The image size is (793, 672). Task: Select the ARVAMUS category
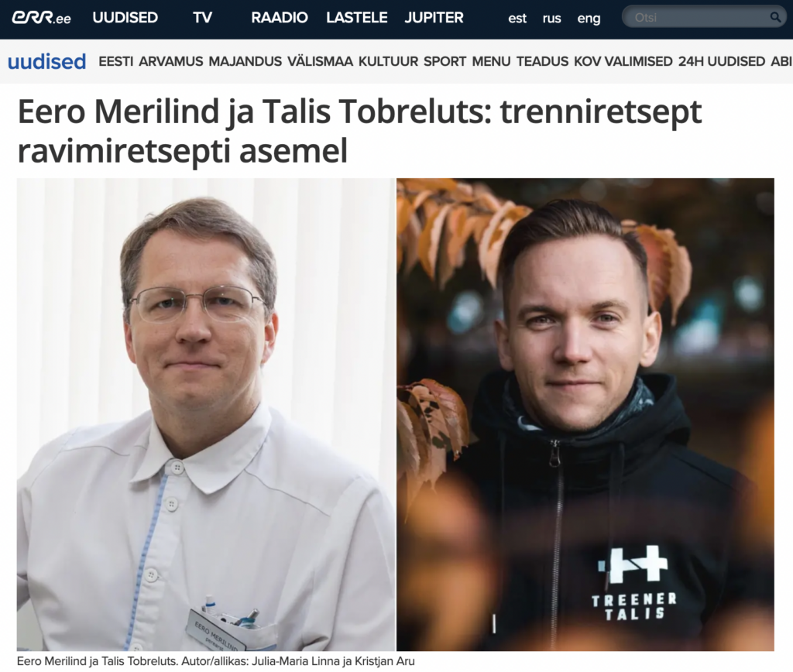click(171, 62)
